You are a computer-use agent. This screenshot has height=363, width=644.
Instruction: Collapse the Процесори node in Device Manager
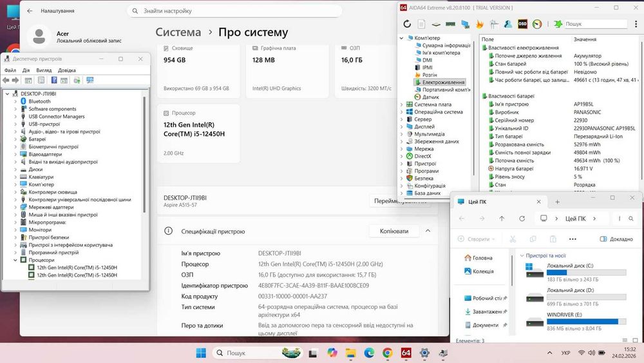[15, 260]
